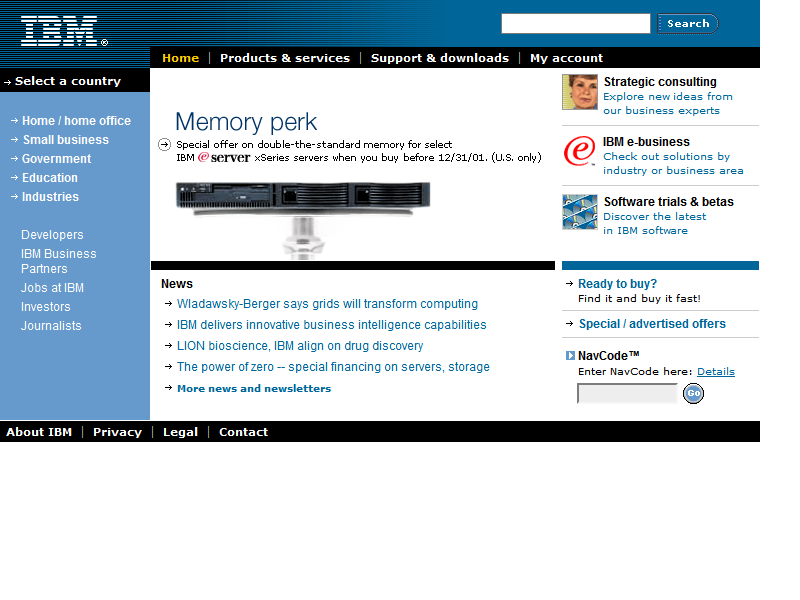Open the Contact footer link
Screen dimensions: 800x600
243,432
